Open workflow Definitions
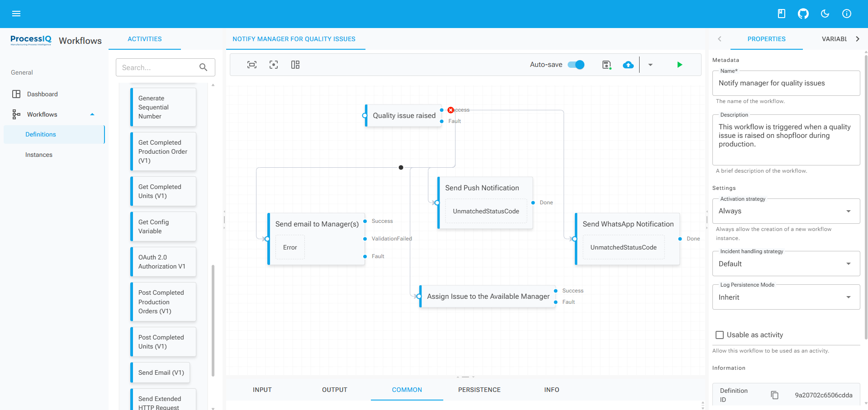This screenshot has height=410, width=868. [x=54, y=134]
